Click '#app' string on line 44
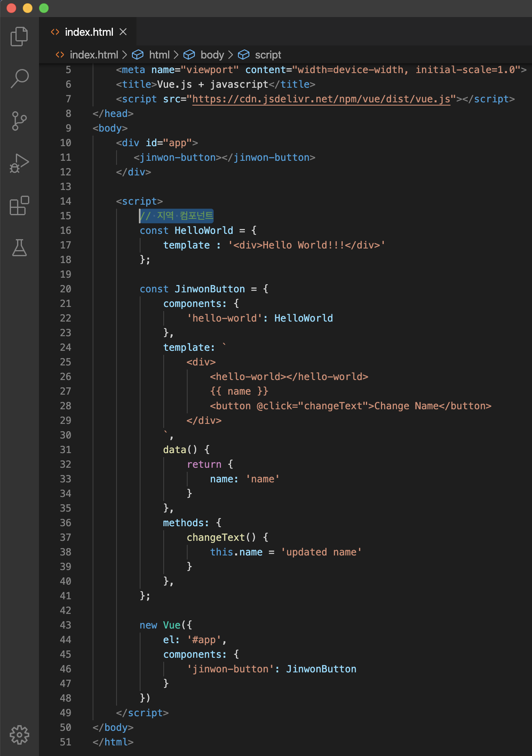This screenshot has height=756, width=532. (x=204, y=640)
